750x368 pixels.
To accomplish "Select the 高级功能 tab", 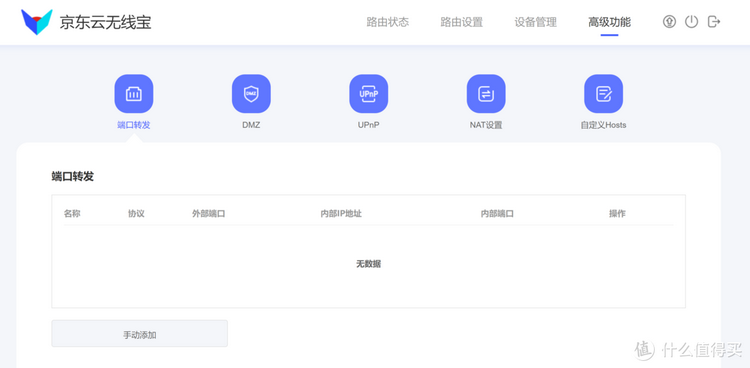I will tap(609, 22).
